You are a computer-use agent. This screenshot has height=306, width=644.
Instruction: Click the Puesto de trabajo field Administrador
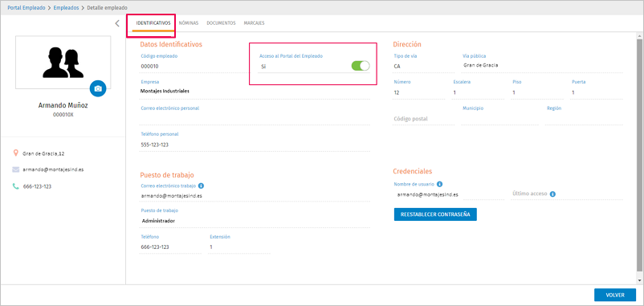[255, 221]
